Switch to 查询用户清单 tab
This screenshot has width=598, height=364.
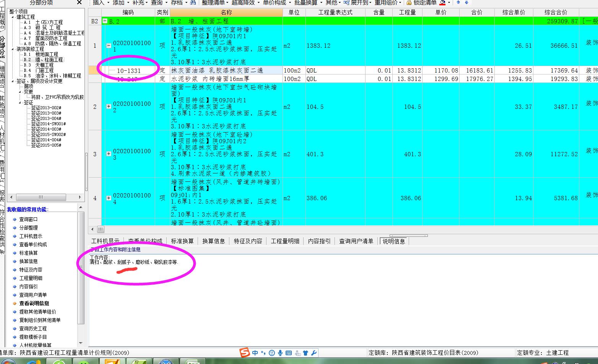[x=356, y=241]
